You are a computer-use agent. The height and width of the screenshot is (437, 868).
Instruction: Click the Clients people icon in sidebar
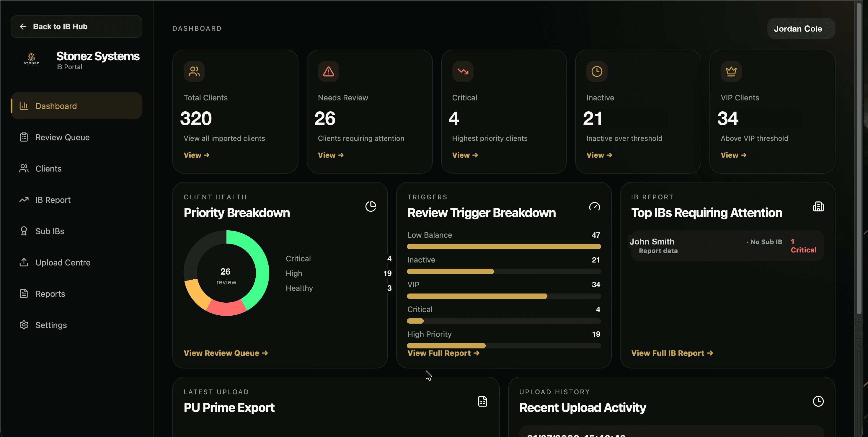click(x=24, y=169)
